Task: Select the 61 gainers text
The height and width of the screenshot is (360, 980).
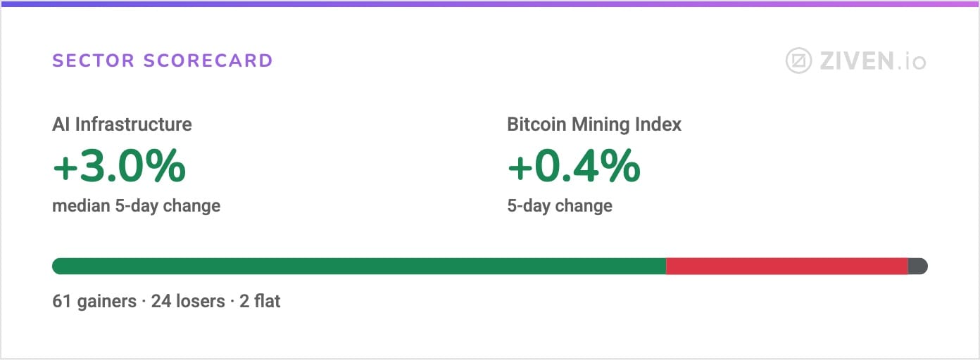Action: click(x=94, y=302)
